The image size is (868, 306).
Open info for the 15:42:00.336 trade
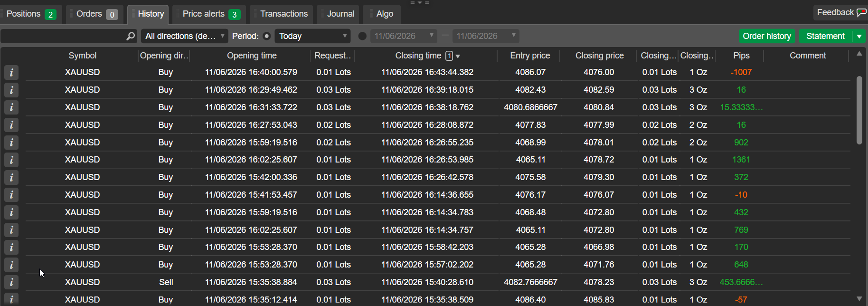click(11, 177)
